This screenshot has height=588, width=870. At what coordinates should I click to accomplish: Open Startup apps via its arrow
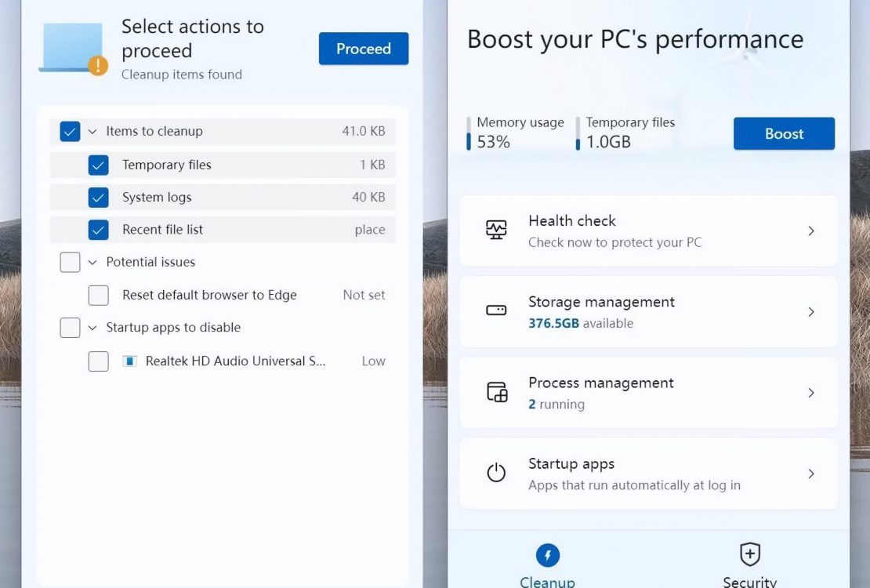point(811,474)
